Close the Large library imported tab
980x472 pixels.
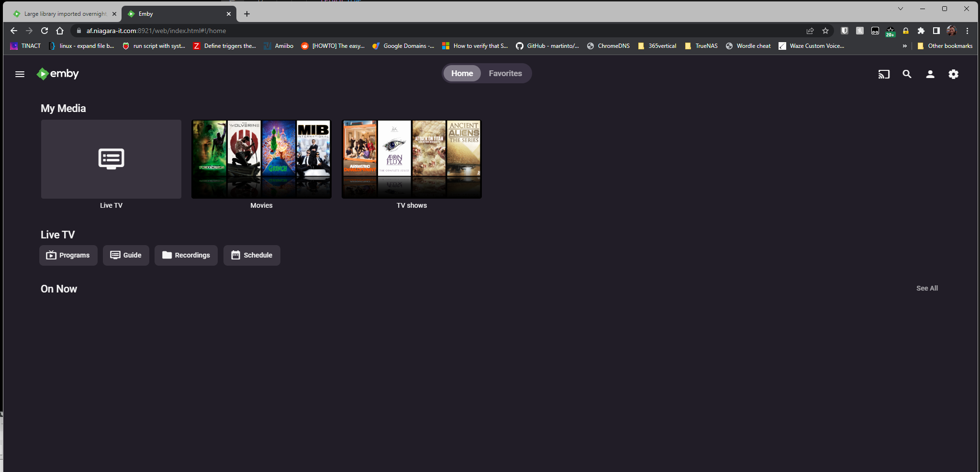coord(114,14)
